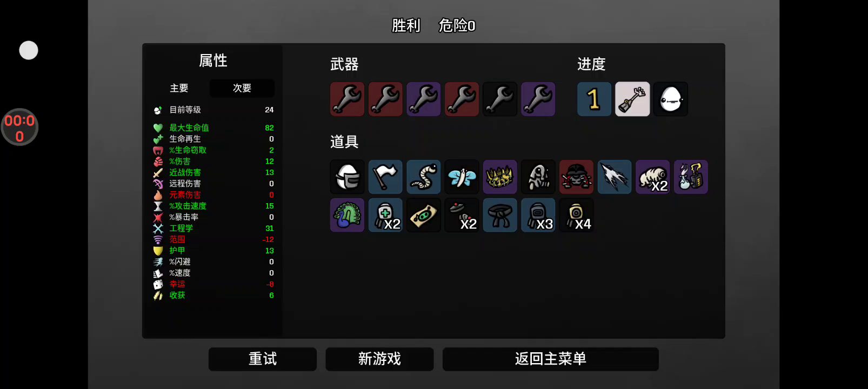The height and width of the screenshot is (389, 868).
Task: Select the first red wrench weapon
Action: [347, 99]
